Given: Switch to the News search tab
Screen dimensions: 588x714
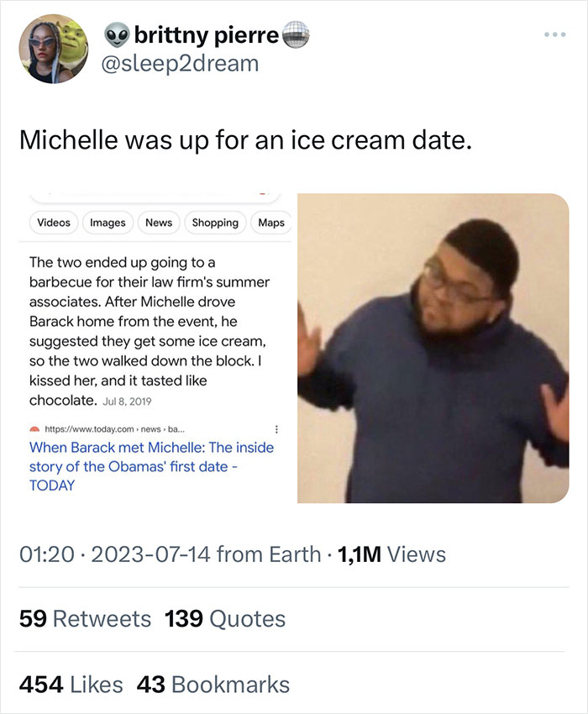Looking at the screenshot, I should (158, 223).
